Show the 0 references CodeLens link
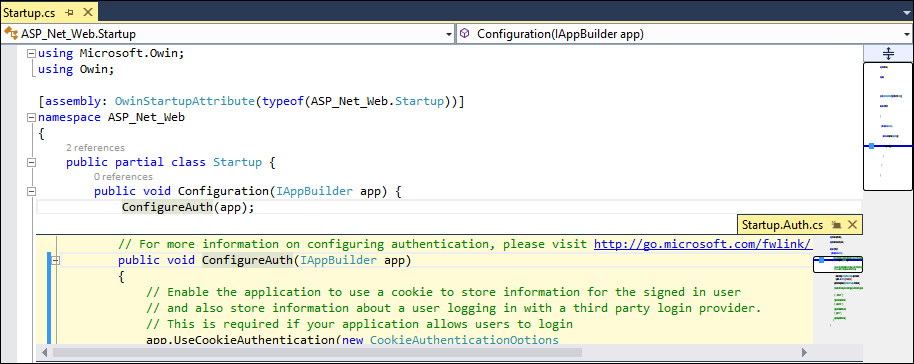The height and width of the screenshot is (364, 914). pyautogui.click(x=123, y=177)
